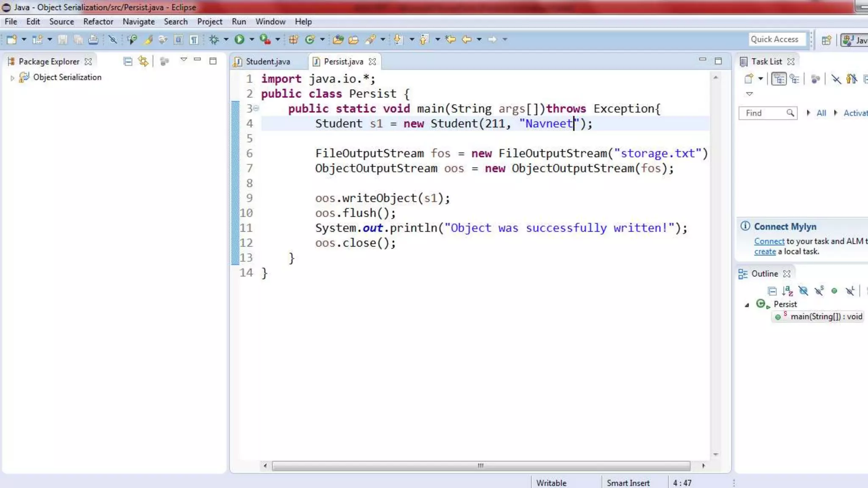This screenshot has width=868, height=488.
Task: Toggle alphabetical Sort in the Outline view
Action: tap(787, 291)
